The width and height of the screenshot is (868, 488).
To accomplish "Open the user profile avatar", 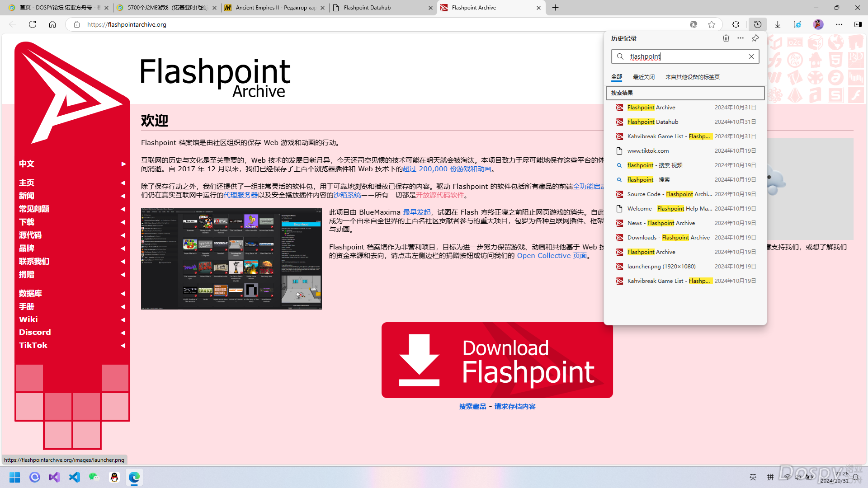I will [x=818, y=24].
